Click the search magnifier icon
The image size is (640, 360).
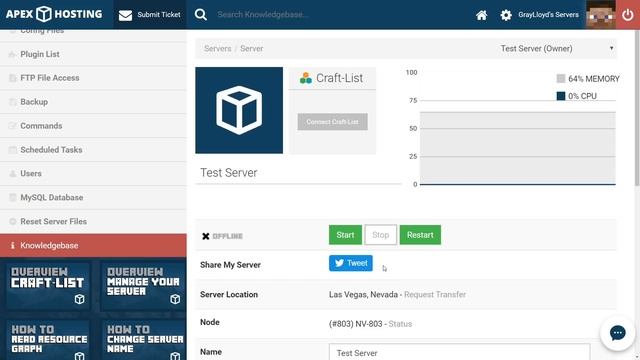click(200, 15)
